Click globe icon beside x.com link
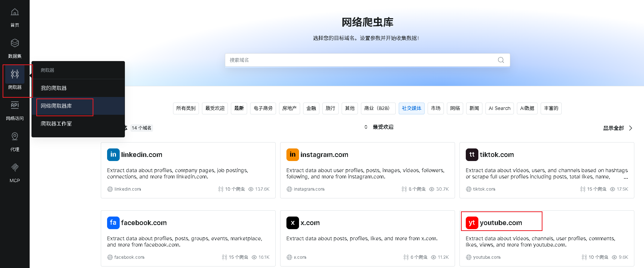 [289, 257]
